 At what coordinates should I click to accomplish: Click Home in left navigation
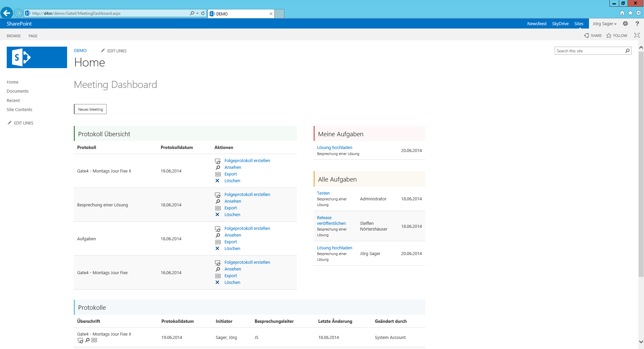pyautogui.click(x=12, y=82)
